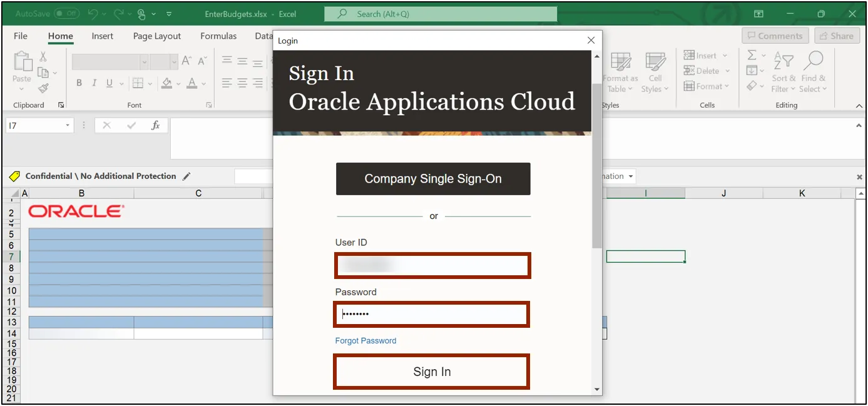Click into the User ID field
Screen dimensions: 868x406
coord(432,265)
